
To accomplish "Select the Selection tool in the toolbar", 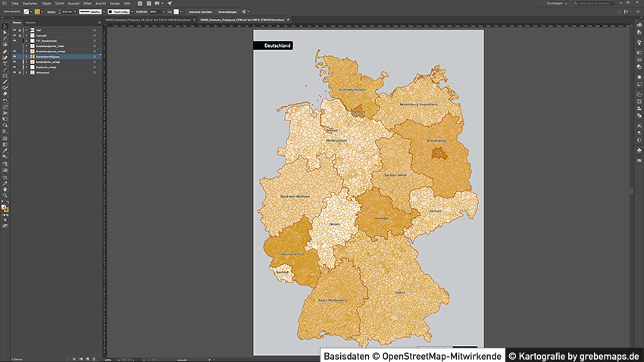I will coord(5,27).
